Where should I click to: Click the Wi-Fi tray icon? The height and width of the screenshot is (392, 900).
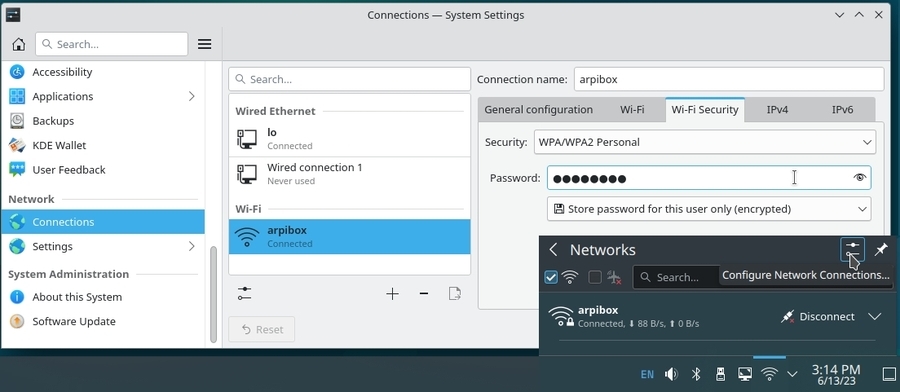769,374
